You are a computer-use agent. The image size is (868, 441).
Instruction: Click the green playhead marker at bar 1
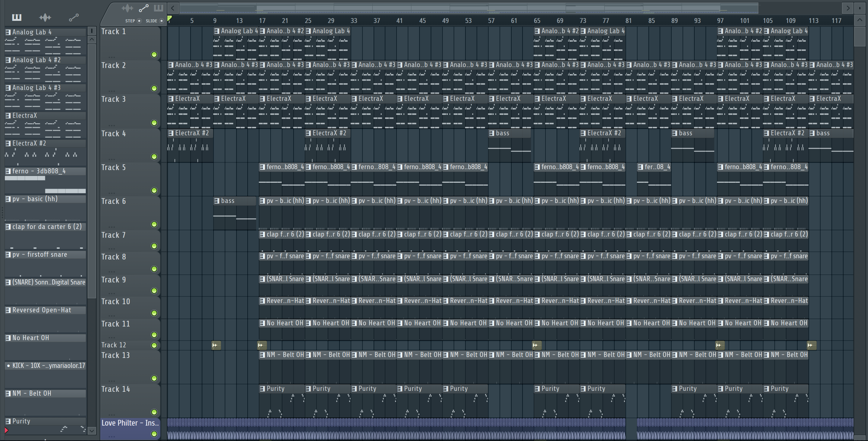click(x=170, y=18)
